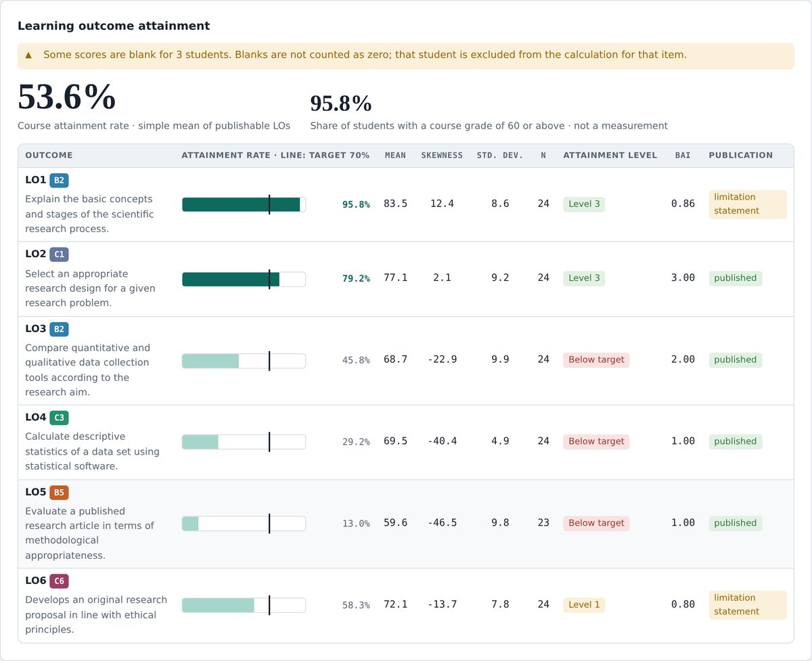Screen dimensions: 812x661
Task: Click the LO2 description about research design
Action: pos(90,288)
